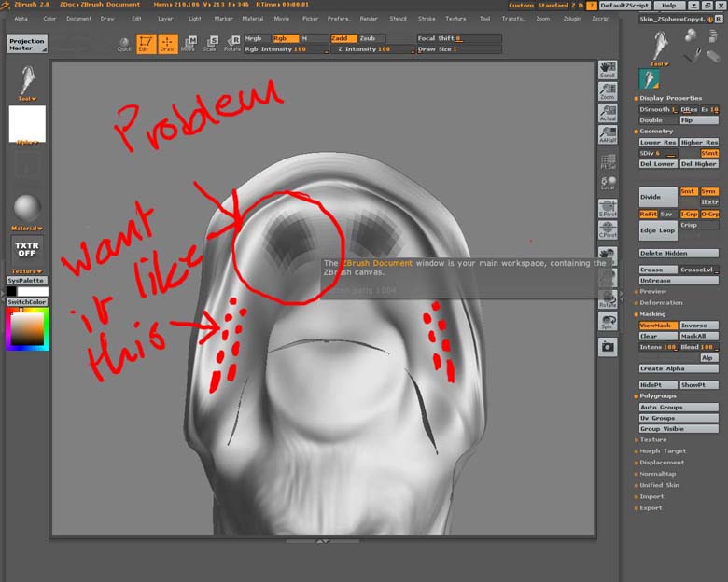Screen dimensions: 728x582
Task: Click the Pt Sel icon
Action: pos(608,162)
